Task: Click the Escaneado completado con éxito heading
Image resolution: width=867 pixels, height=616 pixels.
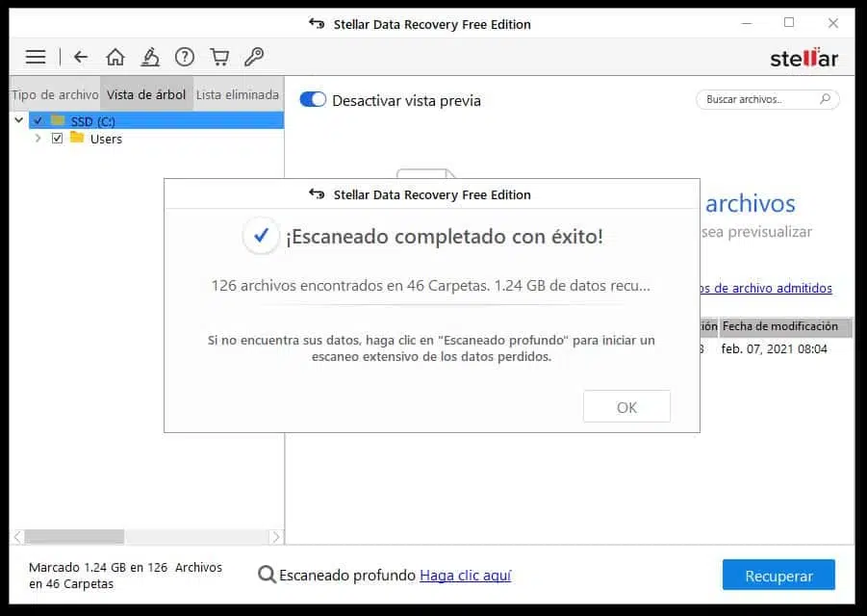Action: tap(444, 237)
